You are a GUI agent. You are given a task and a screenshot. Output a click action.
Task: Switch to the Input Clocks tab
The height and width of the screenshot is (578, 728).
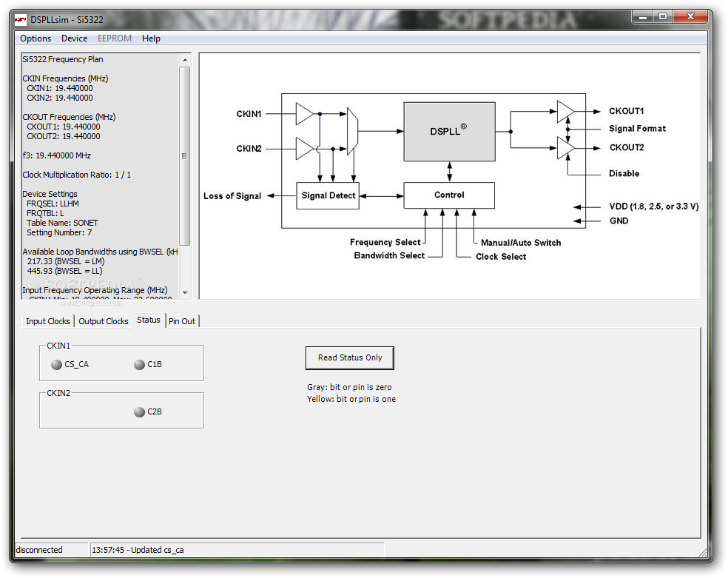coord(48,321)
